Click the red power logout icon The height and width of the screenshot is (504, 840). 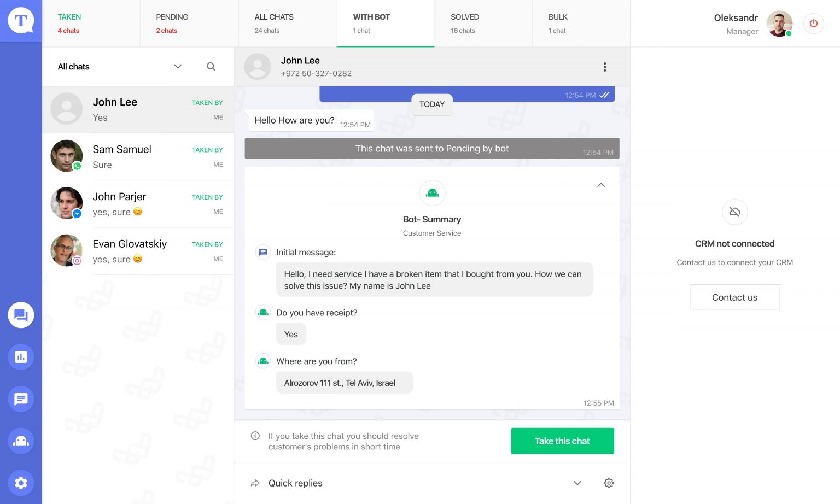[x=813, y=24]
